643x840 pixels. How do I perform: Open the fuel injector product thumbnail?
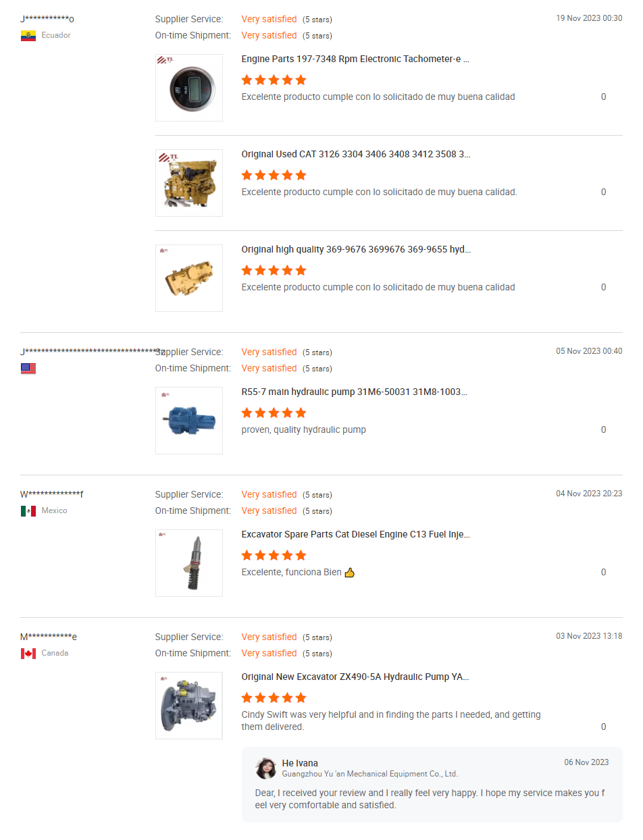point(189,563)
